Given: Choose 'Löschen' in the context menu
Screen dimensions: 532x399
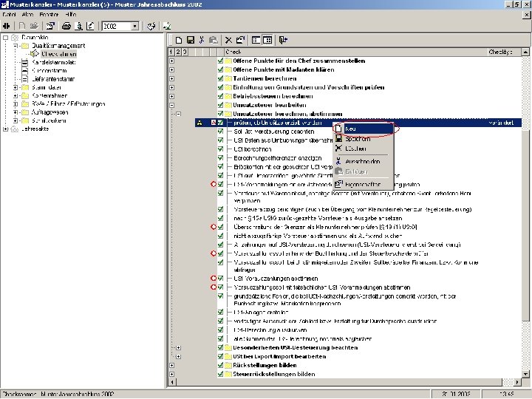Looking at the screenshot, I should pos(364,149).
